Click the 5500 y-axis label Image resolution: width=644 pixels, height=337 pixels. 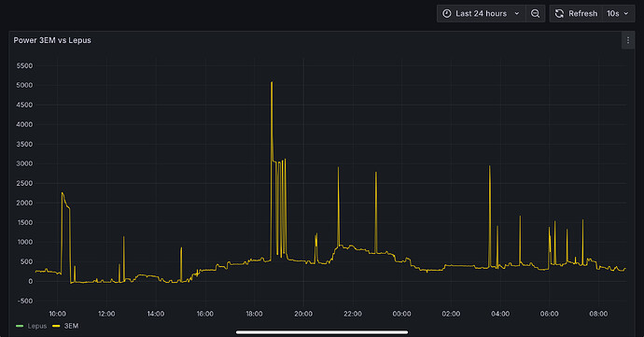pos(24,65)
